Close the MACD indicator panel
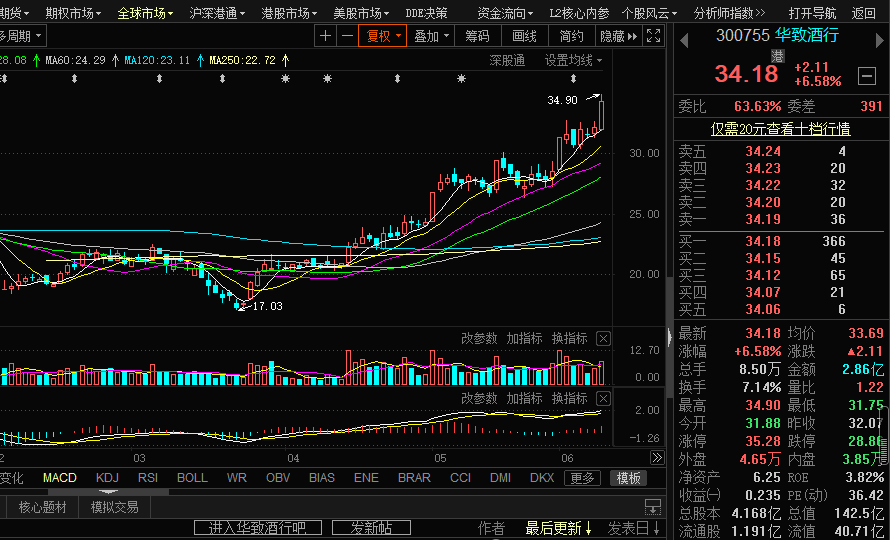This screenshot has width=890, height=540. (x=603, y=399)
